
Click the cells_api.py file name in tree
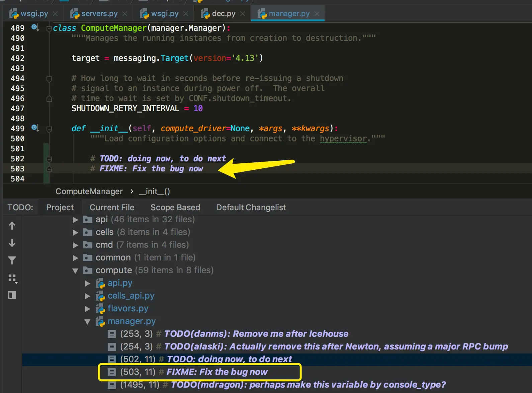click(131, 296)
